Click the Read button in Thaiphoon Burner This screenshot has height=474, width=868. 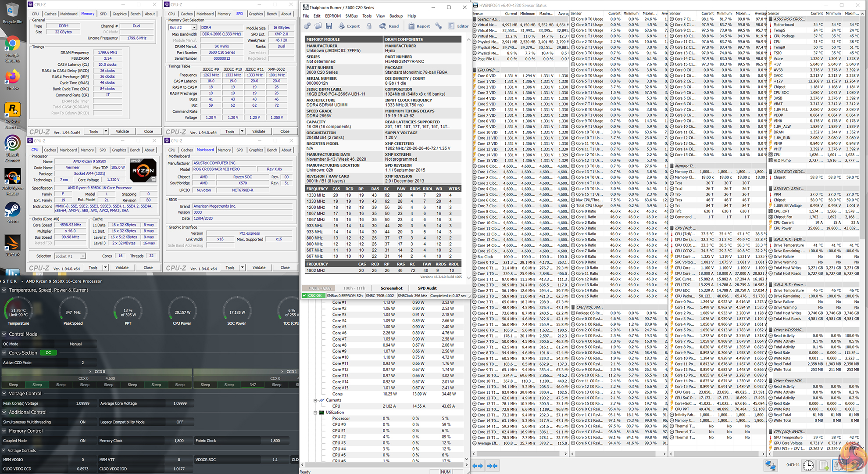[x=389, y=26]
